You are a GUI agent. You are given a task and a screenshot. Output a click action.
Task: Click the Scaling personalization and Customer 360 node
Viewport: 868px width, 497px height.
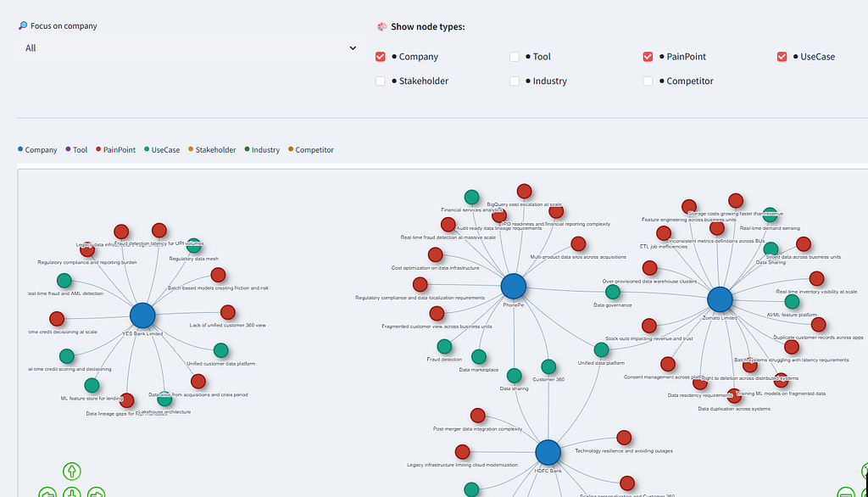click(x=627, y=483)
